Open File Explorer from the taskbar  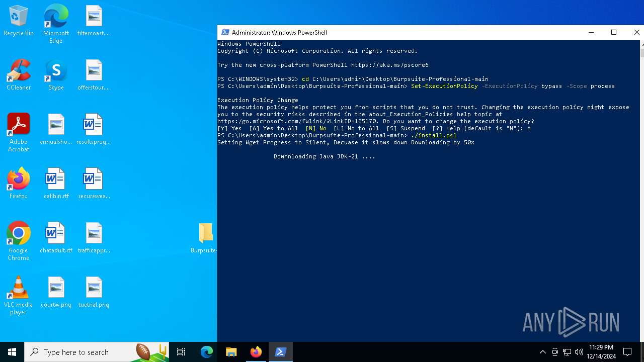231,352
